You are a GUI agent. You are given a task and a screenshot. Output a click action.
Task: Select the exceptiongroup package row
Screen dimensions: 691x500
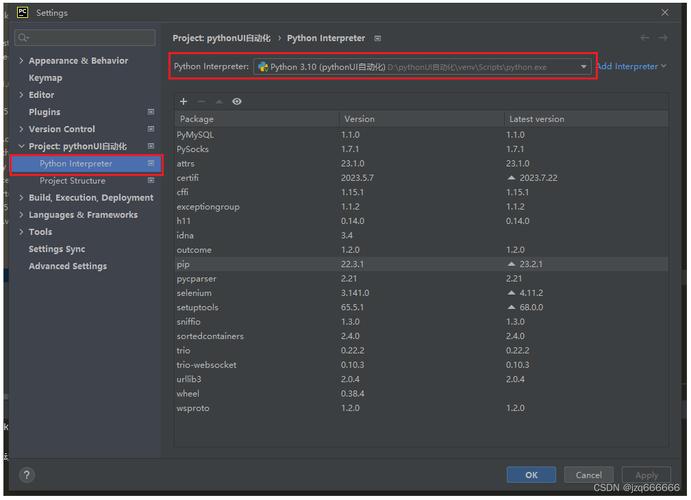[421, 207]
